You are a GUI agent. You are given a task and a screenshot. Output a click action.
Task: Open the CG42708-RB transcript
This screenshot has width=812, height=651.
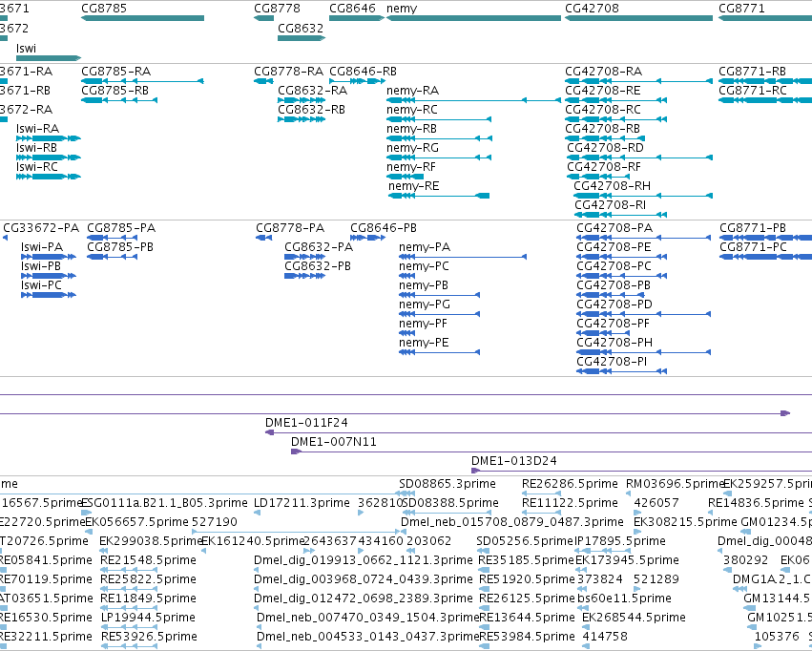click(605, 138)
